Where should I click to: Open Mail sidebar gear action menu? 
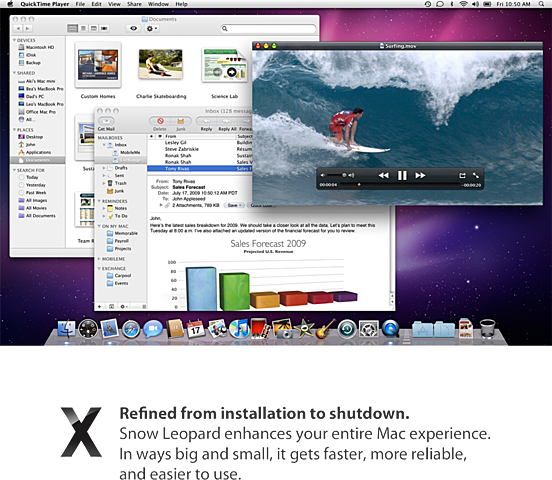point(124,306)
